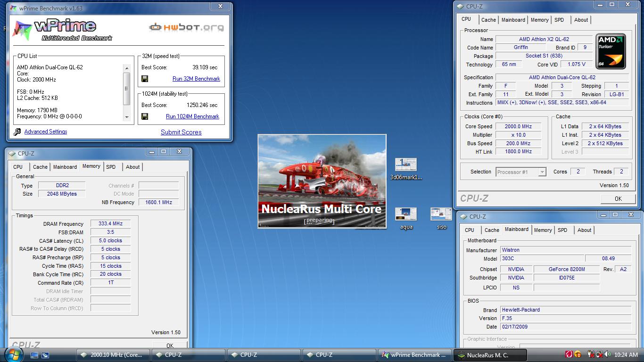The width and height of the screenshot is (644, 362).
Task: Click the Package value Socket S1 (638)
Action: 544,56
